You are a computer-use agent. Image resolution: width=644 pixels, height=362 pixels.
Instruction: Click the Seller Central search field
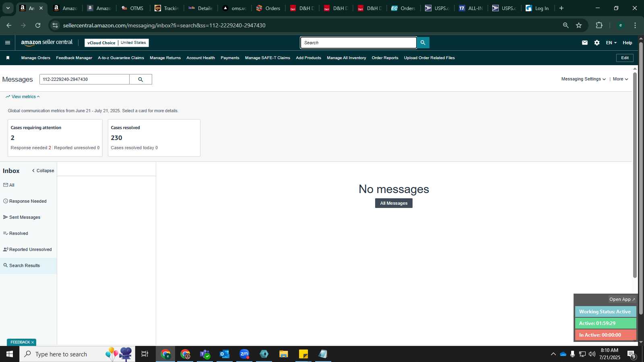tap(358, 43)
